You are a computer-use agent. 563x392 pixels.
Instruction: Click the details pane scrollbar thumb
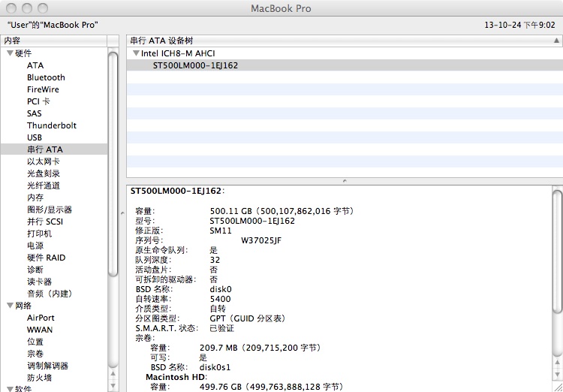(557, 252)
